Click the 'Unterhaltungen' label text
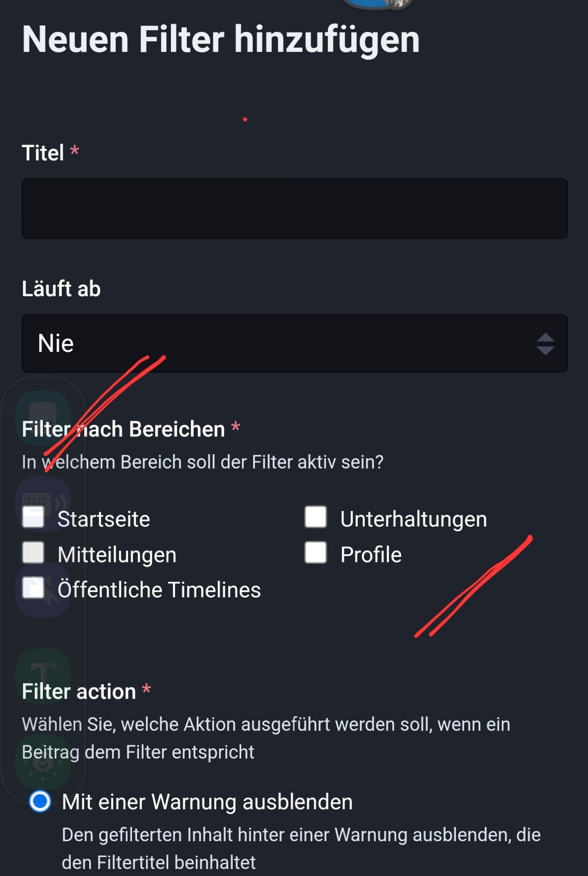This screenshot has height=876, width=588. tap(413, 519)
